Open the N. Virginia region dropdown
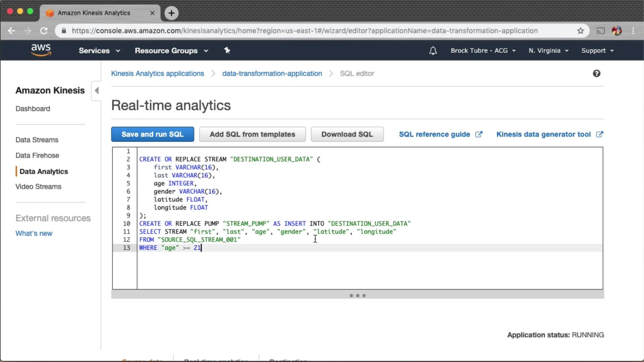 point(548,51)
